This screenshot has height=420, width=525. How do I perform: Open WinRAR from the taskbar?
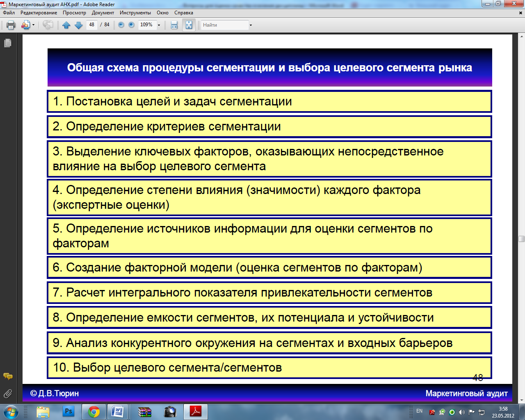145,412
